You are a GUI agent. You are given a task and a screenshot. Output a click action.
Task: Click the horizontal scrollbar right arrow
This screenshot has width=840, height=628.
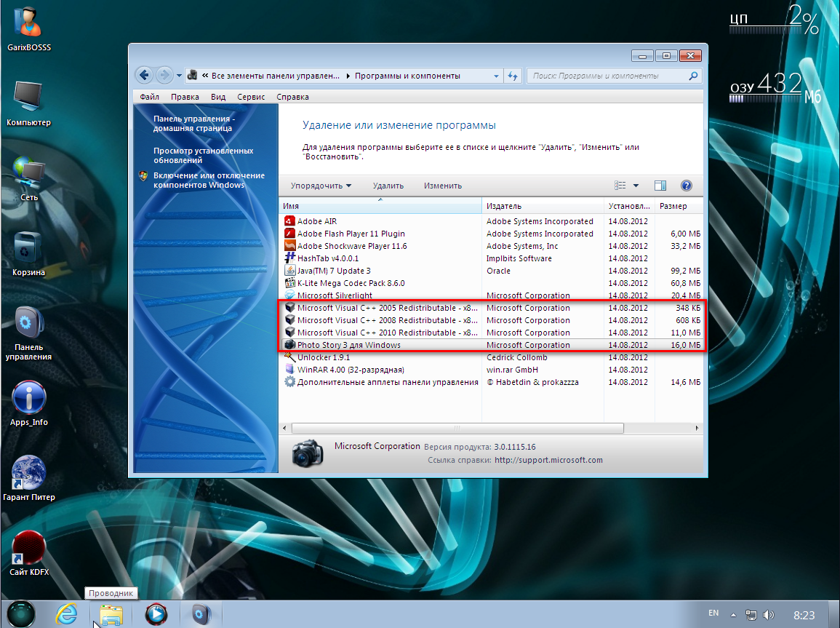[697, 428]
